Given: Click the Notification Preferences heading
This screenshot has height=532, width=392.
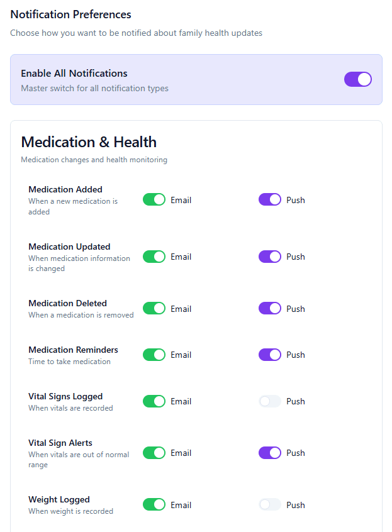Looking at the screenshot, I should click(x=70, y=14).
